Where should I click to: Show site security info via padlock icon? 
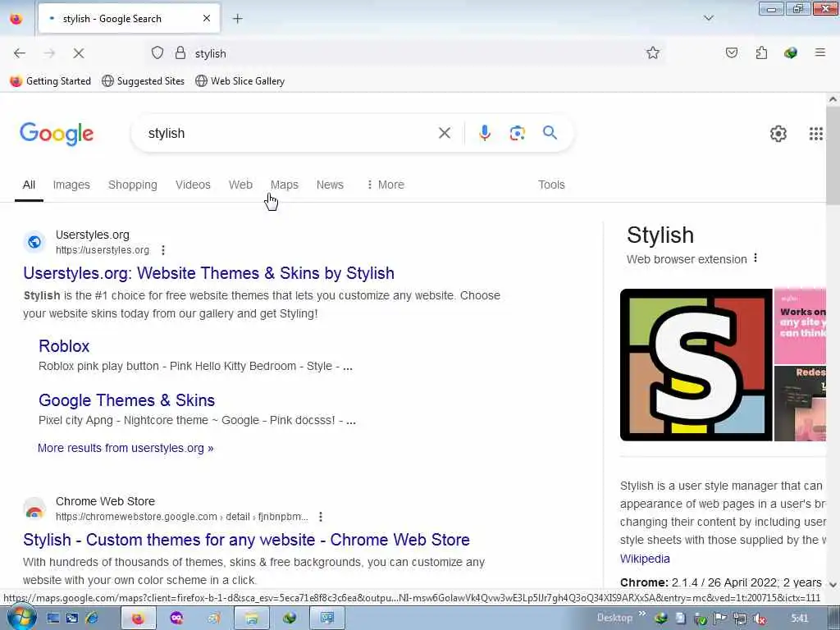tap(180, 53)
